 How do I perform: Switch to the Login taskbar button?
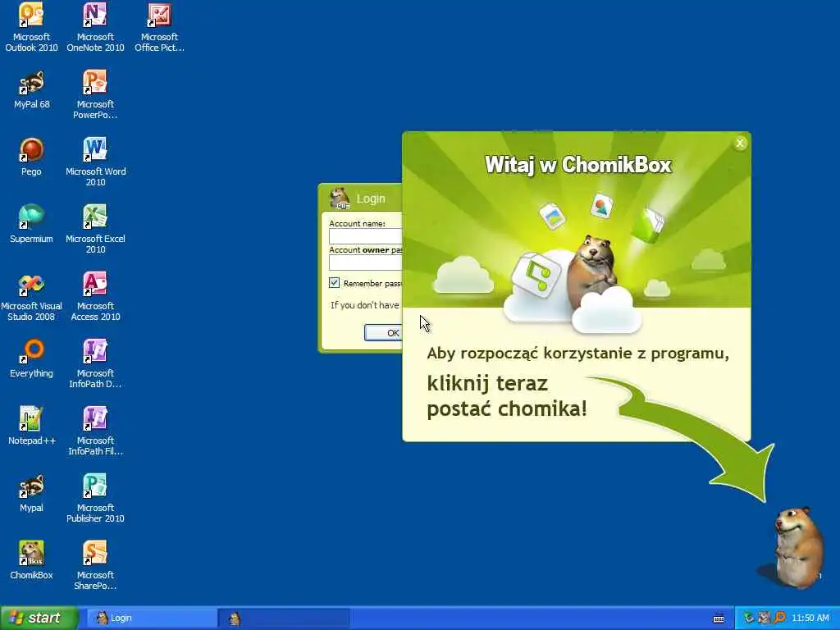coord(151,619)
